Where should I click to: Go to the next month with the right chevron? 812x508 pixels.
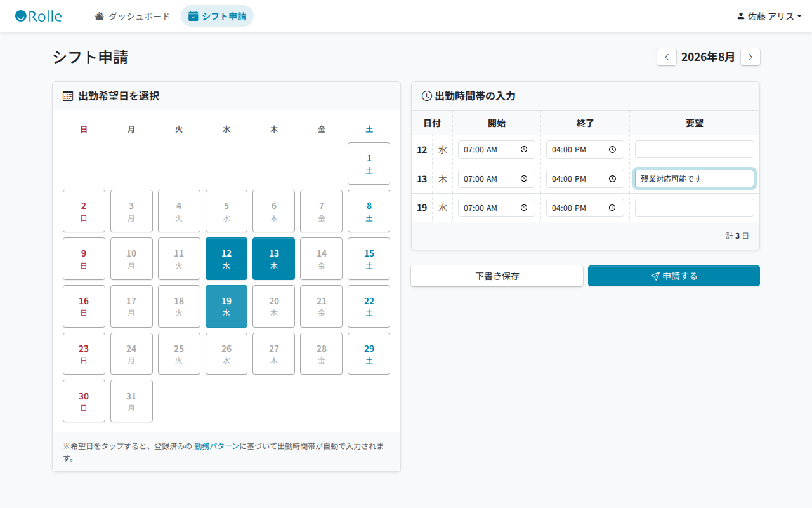[750, 57]
